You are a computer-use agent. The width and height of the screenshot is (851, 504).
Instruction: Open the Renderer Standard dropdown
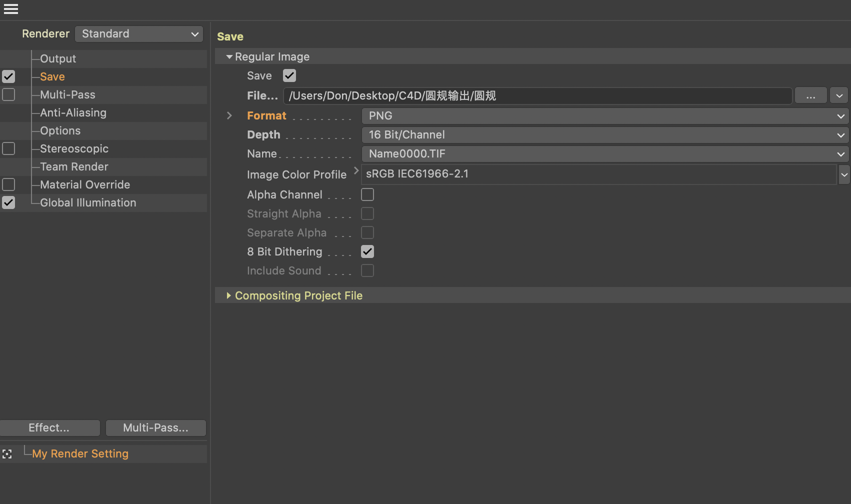coord(139,34)
